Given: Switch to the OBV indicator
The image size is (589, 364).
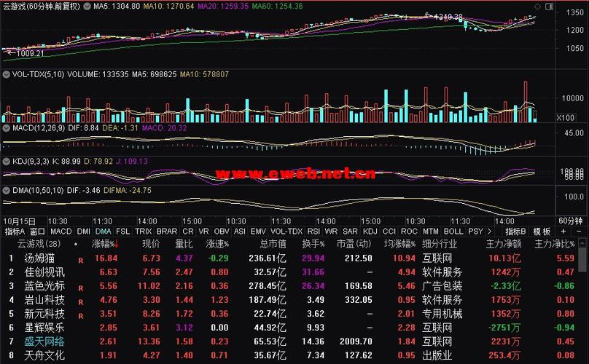Looking at the screenshot, I should point(222,232).
